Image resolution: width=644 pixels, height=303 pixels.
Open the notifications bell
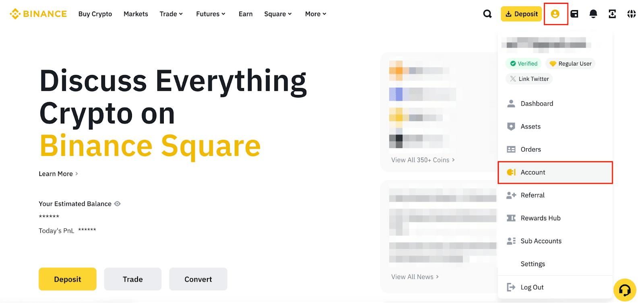click(593, 14)
